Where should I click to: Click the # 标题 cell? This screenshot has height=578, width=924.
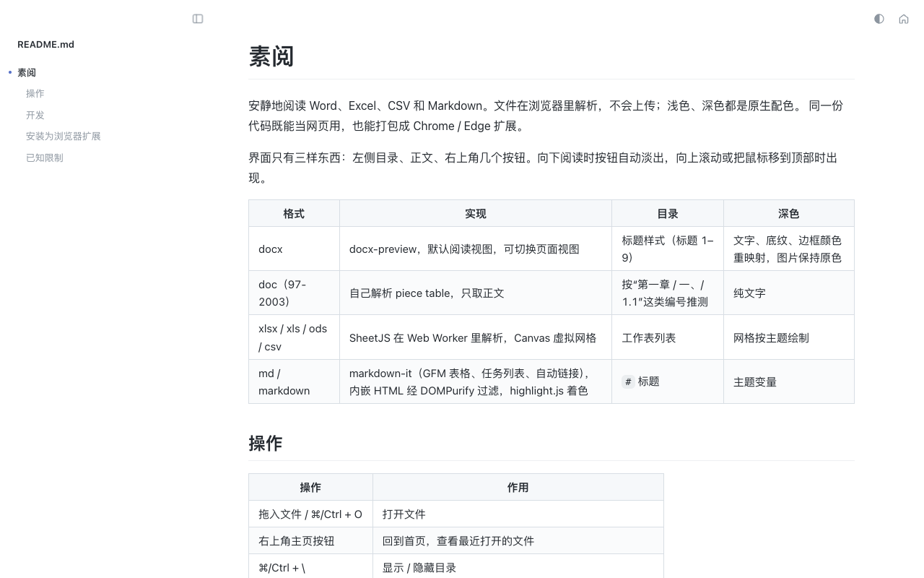(668, 381)
